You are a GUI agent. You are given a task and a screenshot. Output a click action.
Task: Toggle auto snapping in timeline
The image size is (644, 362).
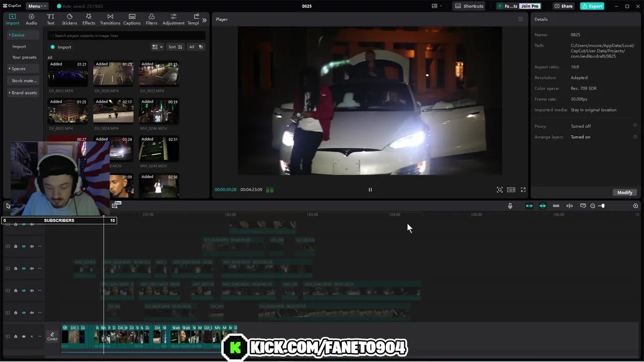(x=542, y=206)
